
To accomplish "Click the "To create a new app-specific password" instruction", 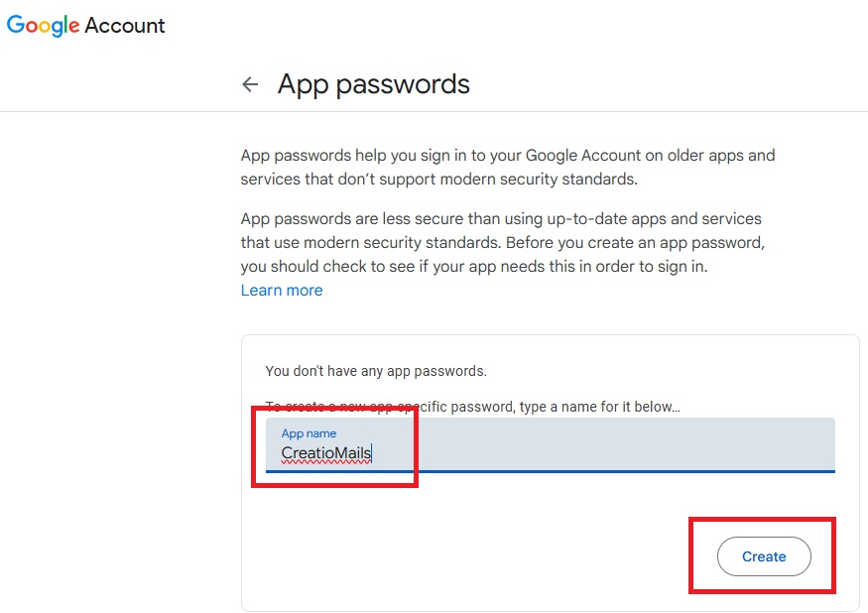I will [x=472, y=407].
